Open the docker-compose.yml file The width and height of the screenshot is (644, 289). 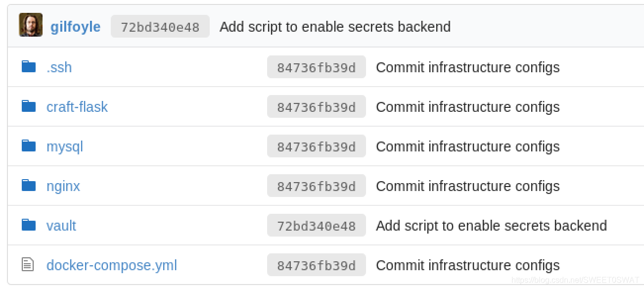click(112, 266)
